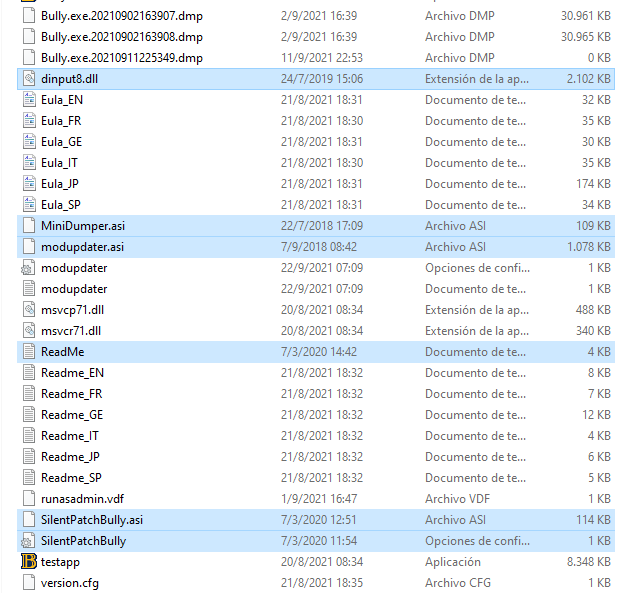Screen dimensions: 634x593
Task: Click the date 7/3/2020 12:51
Action: (319, 520)
